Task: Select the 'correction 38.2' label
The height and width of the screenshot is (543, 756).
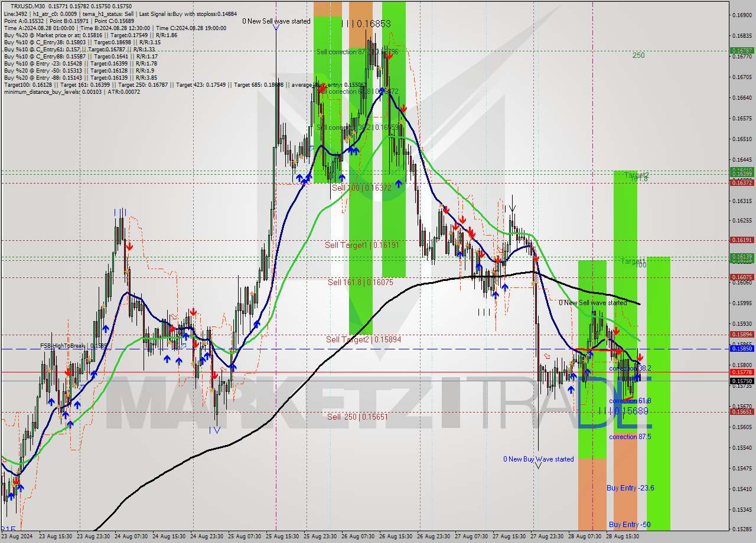Action: click(x=630, y=368)
